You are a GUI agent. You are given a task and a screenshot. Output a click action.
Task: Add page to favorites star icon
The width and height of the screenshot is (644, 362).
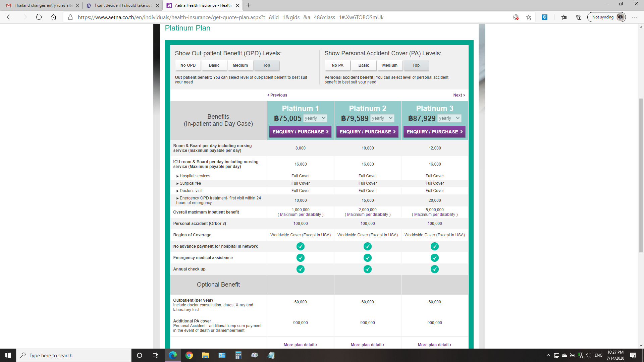[529, 17]
